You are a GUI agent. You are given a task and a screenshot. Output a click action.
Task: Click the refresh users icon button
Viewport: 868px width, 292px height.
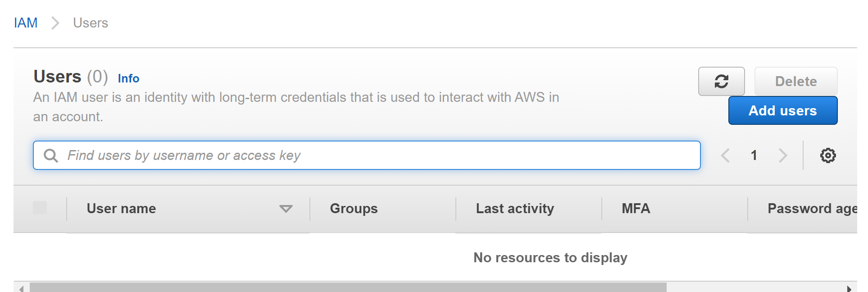(721, 82)
